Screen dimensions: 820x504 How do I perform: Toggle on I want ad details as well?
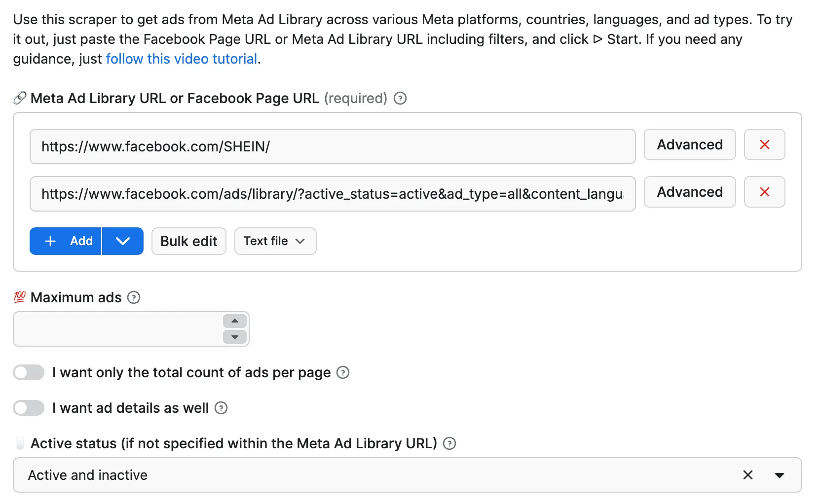click(x=29, y=408)
